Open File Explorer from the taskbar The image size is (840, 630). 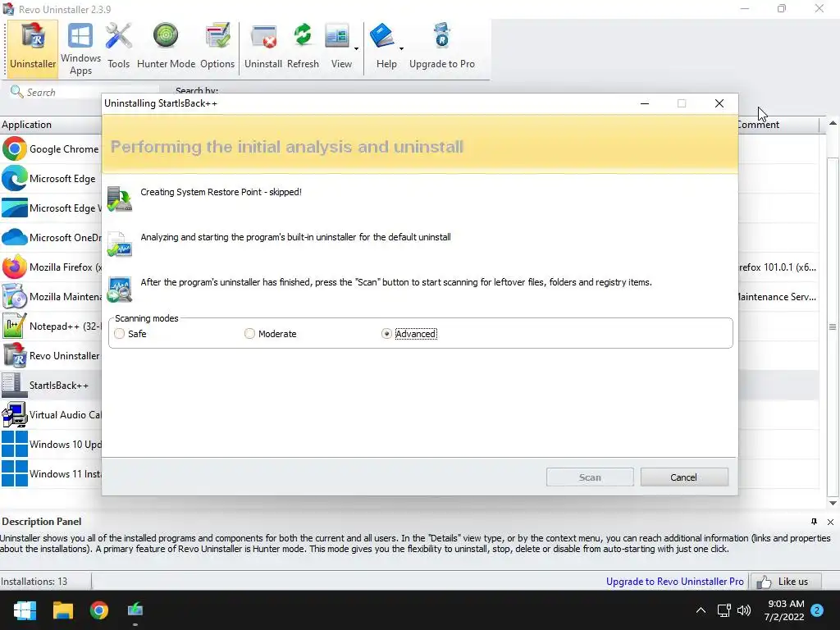click(62, 610)
